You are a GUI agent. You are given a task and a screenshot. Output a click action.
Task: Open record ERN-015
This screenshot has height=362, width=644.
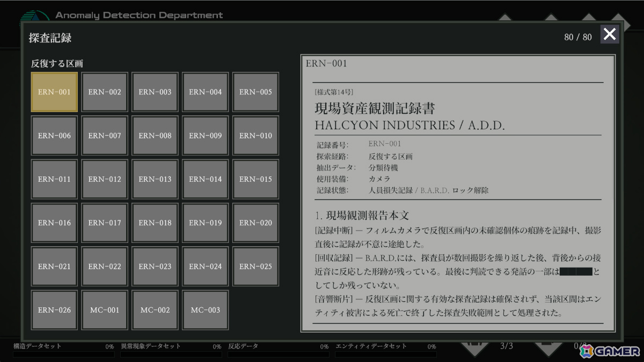click(255, 179)
